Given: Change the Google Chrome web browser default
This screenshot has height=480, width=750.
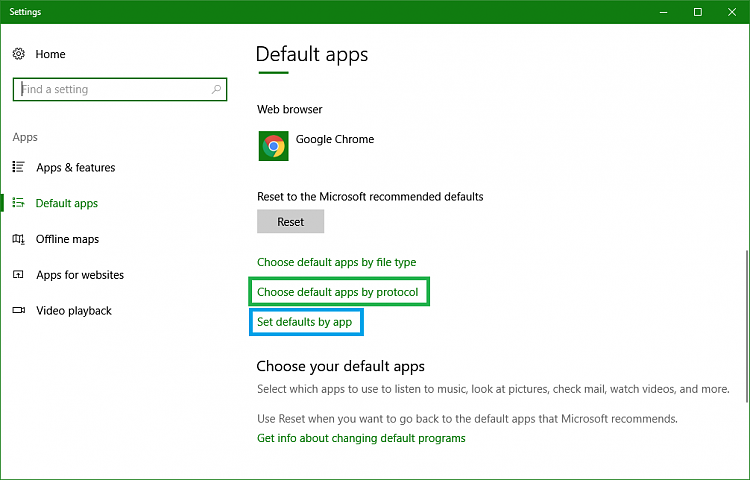Looking at the screenshot, I should (317, 146).
